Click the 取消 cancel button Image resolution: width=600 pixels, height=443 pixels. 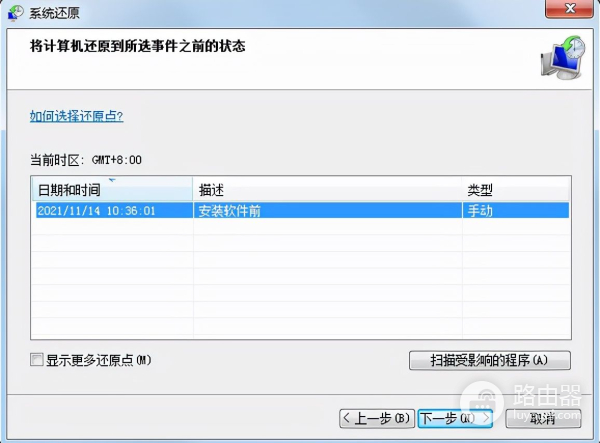point(543,419)
